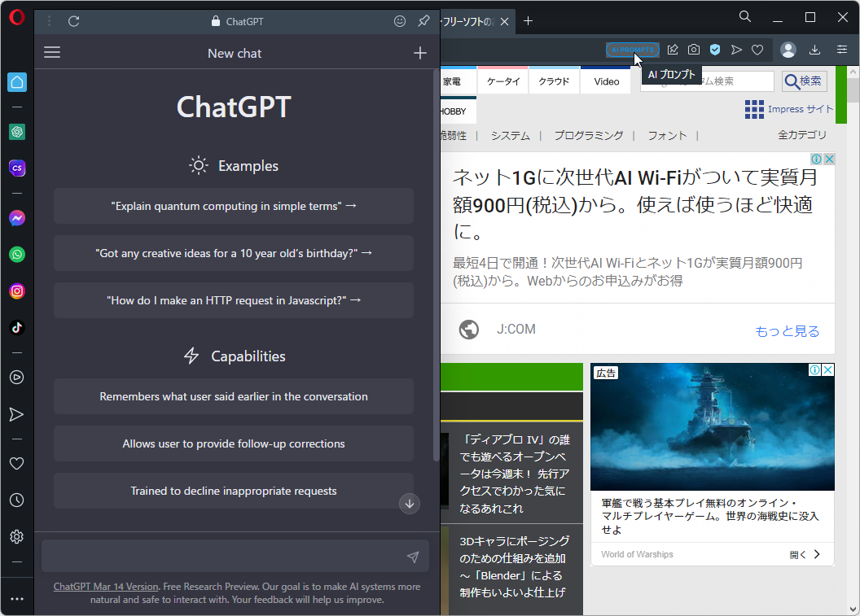Open TikTok from the sidebar
The height and width of the screenshot is (616, 860).
point(17,327)
